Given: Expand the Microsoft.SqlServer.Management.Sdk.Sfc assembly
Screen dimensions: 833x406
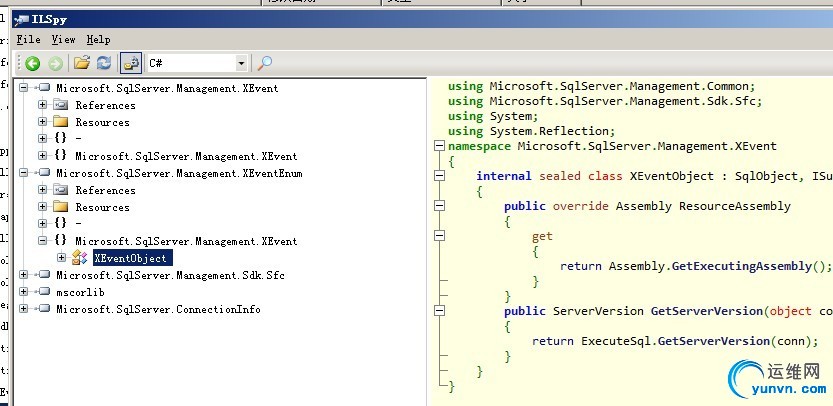Looking at the screenshot, I should click(x=23, y=275).
